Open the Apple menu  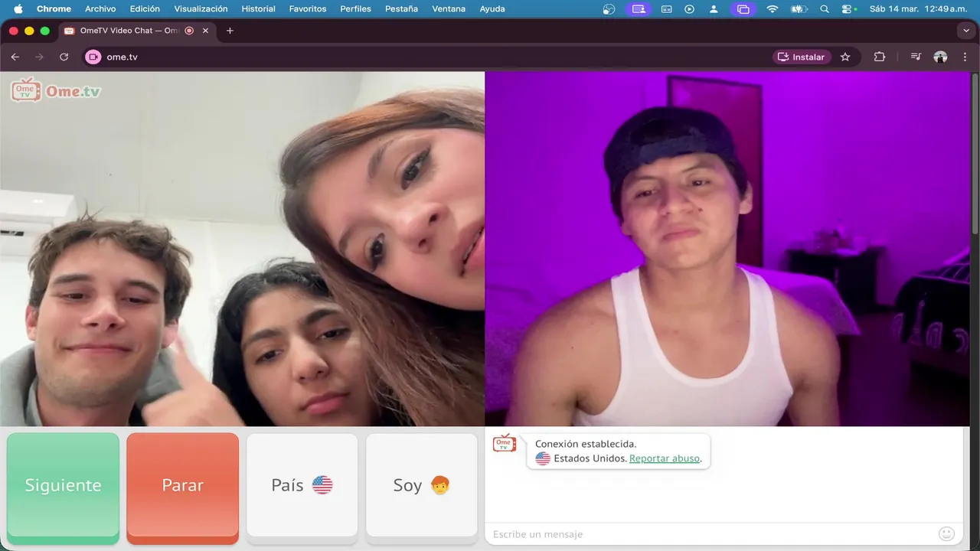18,9
